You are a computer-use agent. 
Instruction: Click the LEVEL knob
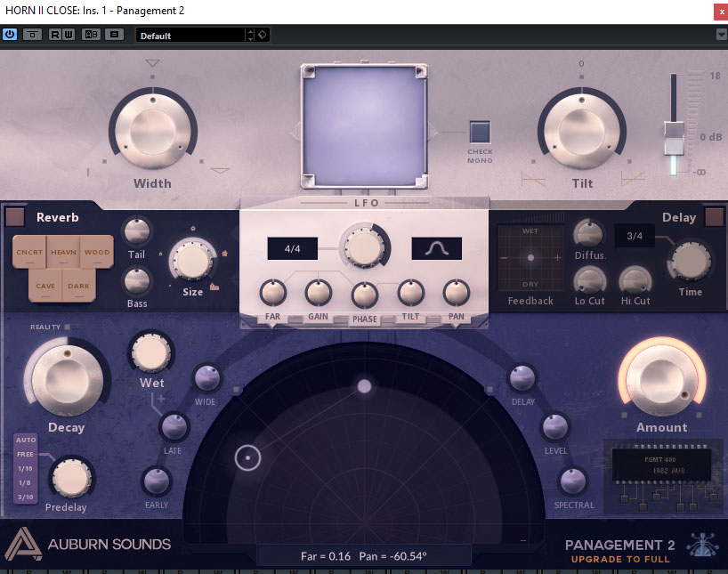pyautogui.click(x=555, y=427)
